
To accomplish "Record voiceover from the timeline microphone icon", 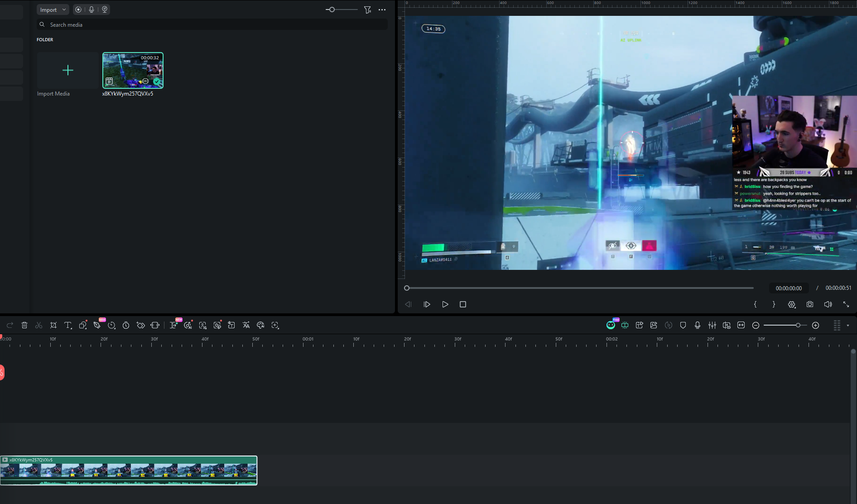I will pyautogui.click(x=698, y=325).
